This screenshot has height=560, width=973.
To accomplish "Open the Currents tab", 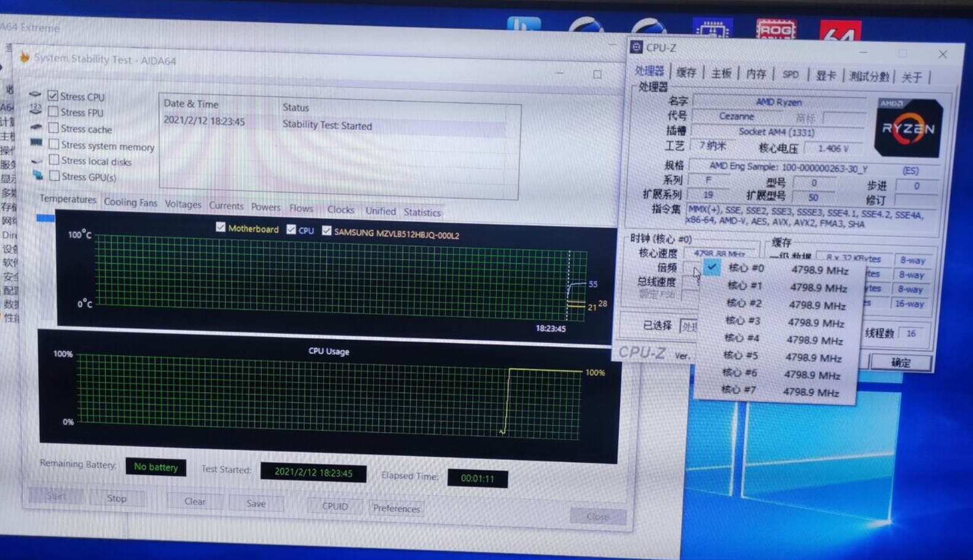I will [226, 206].
